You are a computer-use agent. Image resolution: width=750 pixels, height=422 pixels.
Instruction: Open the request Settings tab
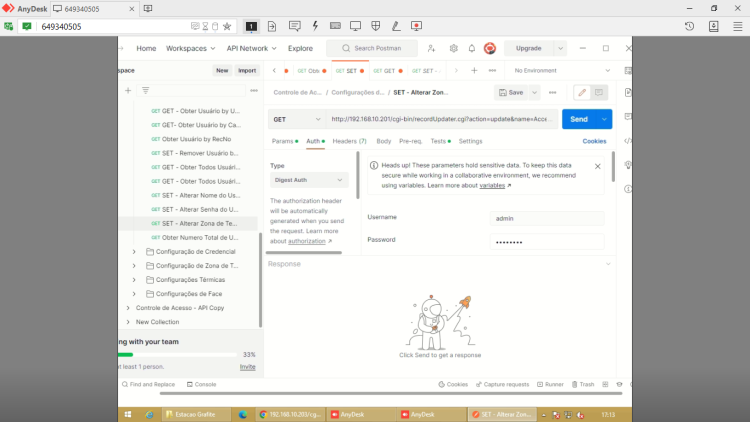tap(471, 141)
